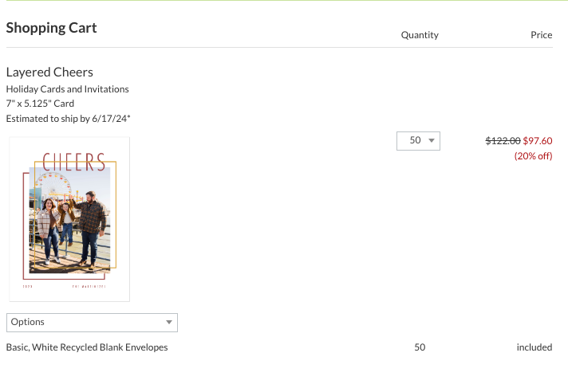Viewport: 568px width, 392px height.
Task: Select the Holiday Cards and Invitations text
Action: [x=67, y=89]
